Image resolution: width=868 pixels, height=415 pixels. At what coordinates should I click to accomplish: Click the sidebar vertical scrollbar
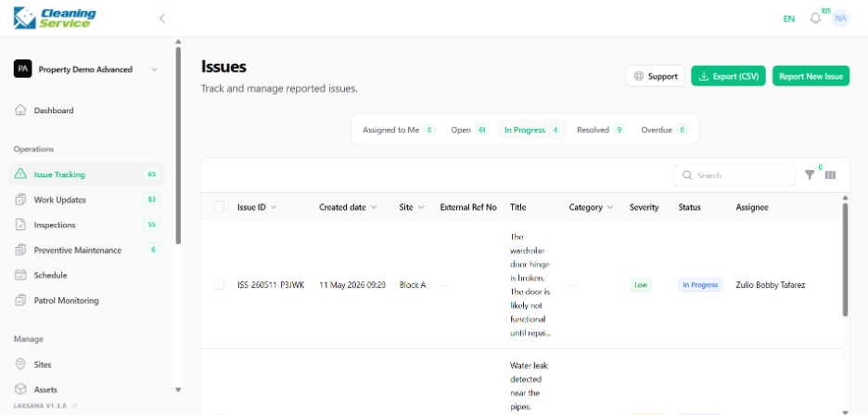[178, 145]
